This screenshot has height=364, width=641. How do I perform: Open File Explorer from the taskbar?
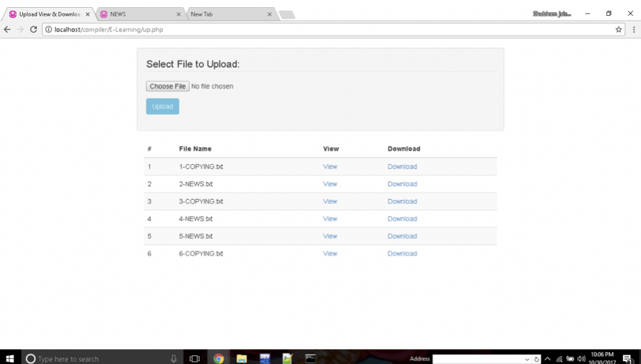[x=241, y=358]
